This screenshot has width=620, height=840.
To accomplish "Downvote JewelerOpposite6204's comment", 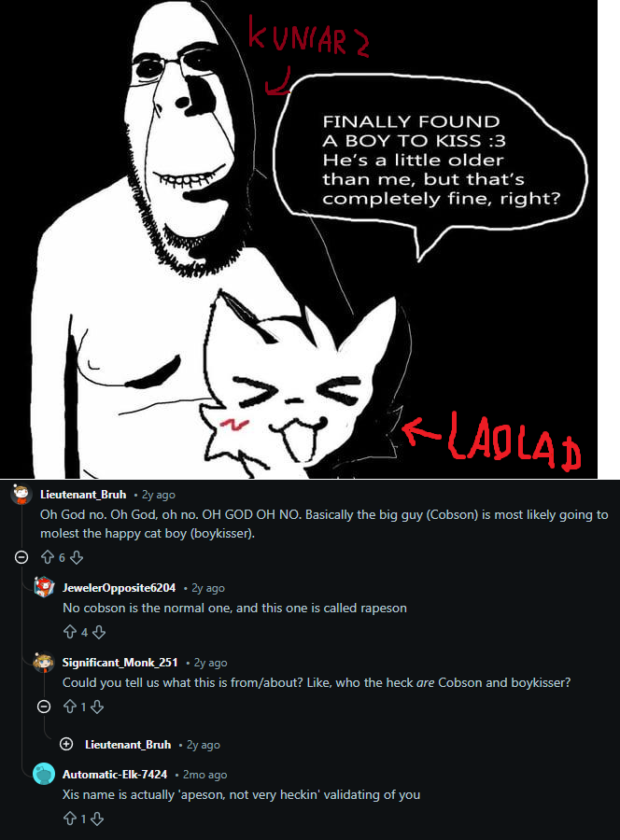I will coord(99,632).
